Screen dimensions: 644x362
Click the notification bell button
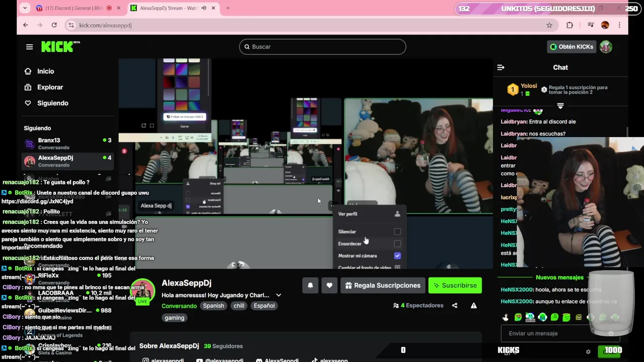click(x=310, y=286)
